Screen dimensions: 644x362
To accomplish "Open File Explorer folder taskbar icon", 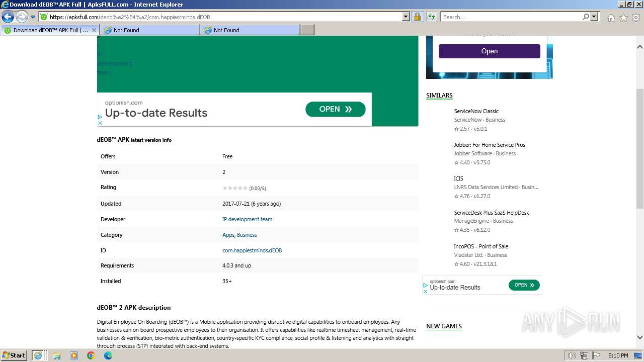I will (x=57, y=355).
